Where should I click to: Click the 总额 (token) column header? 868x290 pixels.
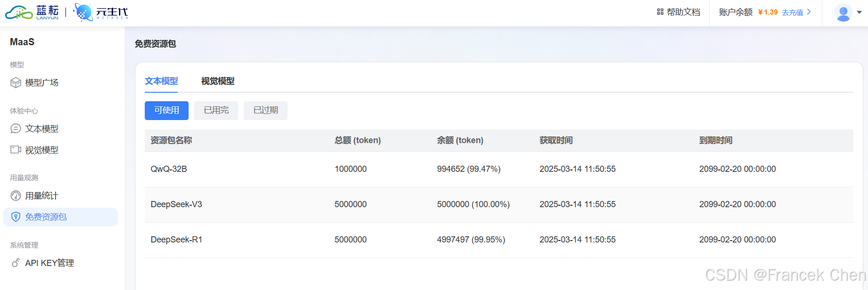358,140
